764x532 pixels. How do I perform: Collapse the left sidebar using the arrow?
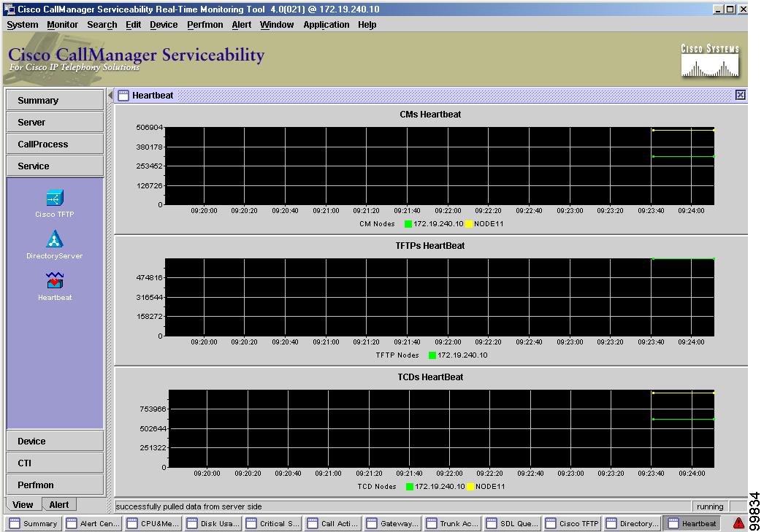click(x=110, y=95)
